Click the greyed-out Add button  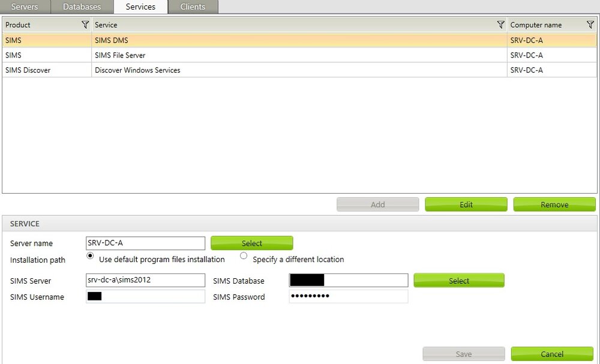click(x=377, y=204)
